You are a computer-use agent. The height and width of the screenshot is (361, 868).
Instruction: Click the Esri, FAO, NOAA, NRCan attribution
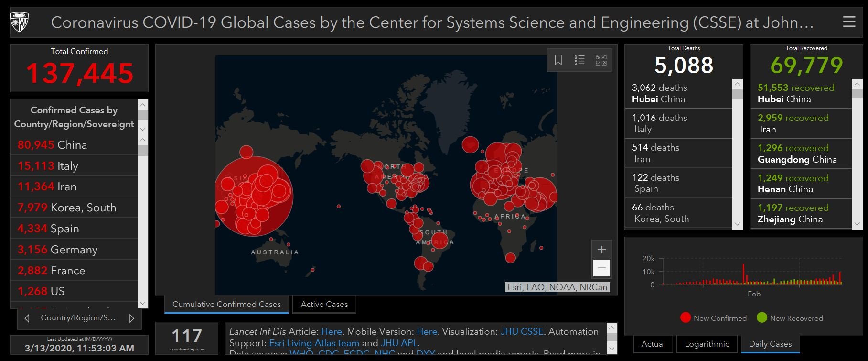557,287
